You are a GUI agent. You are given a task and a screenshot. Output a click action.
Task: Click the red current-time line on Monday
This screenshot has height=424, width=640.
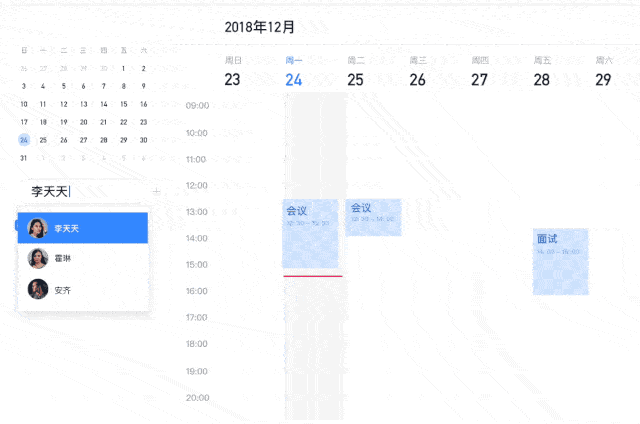(313, 276)
